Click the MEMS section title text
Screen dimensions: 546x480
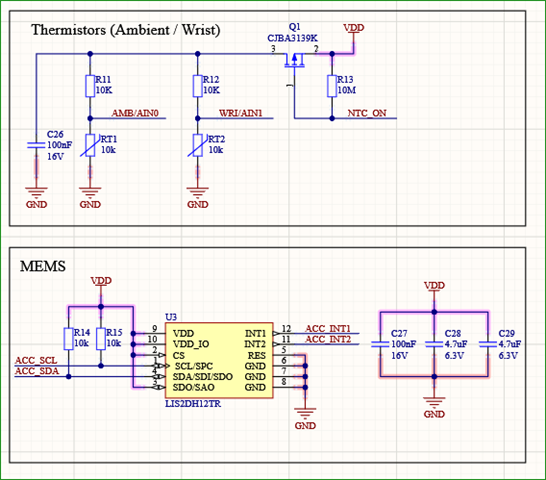tap(42, 266)
